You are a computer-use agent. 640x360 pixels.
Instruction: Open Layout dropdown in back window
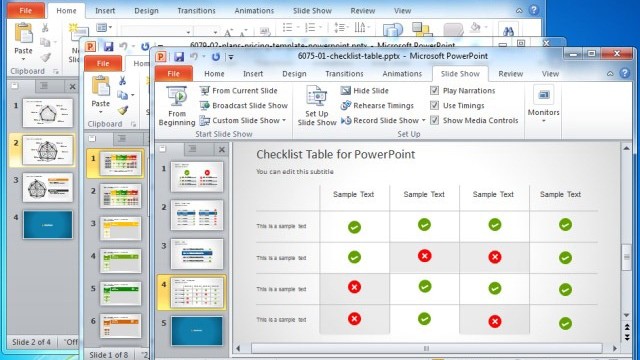104,27
